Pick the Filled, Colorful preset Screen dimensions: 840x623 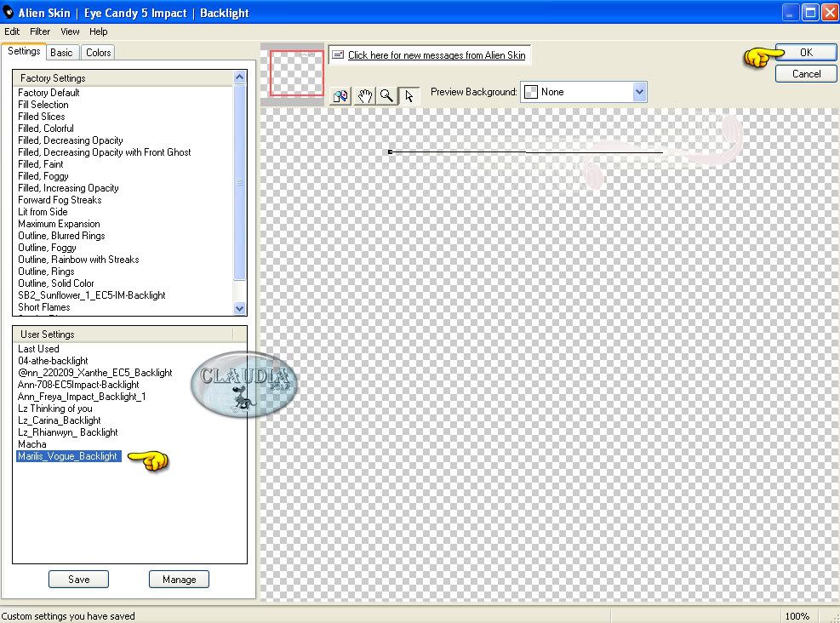(46, 129)
